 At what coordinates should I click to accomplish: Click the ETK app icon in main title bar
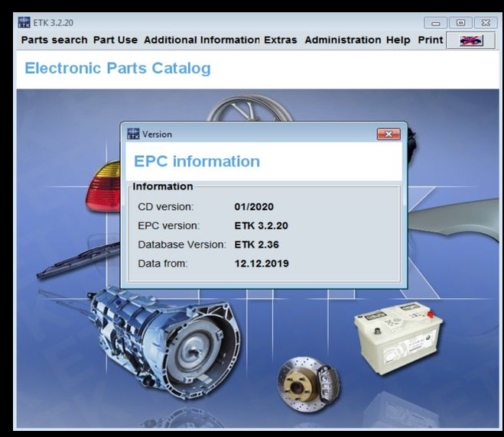pyautogui.click(x=24, y=22)
